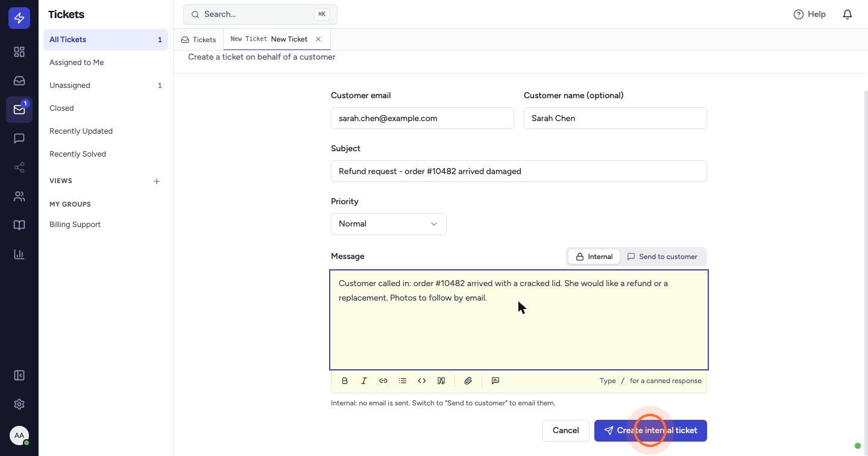The image size is (868, 456).
Task: Close the New Ticket tab
Action: (x=318, y=39)
